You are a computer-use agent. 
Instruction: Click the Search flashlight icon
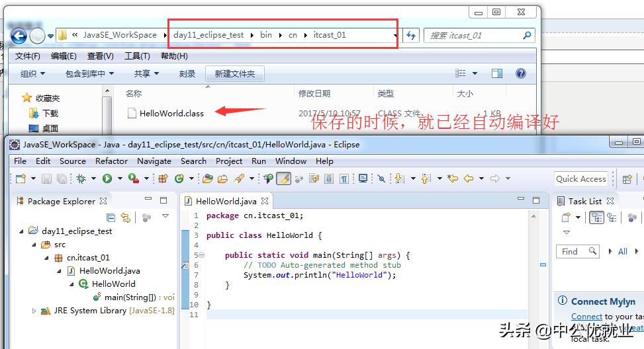coord(239,178)
